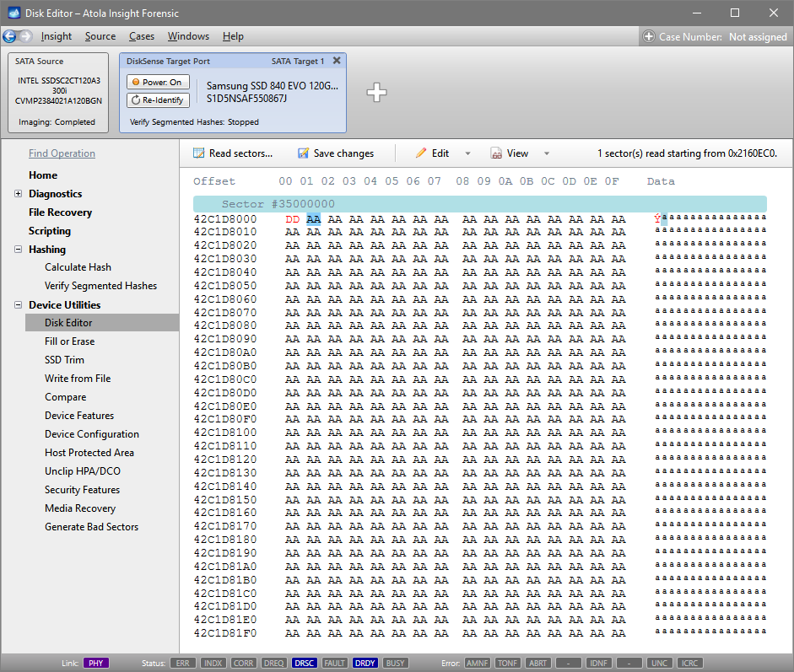Click the UNC error indicator

click(x=659, y=663)
